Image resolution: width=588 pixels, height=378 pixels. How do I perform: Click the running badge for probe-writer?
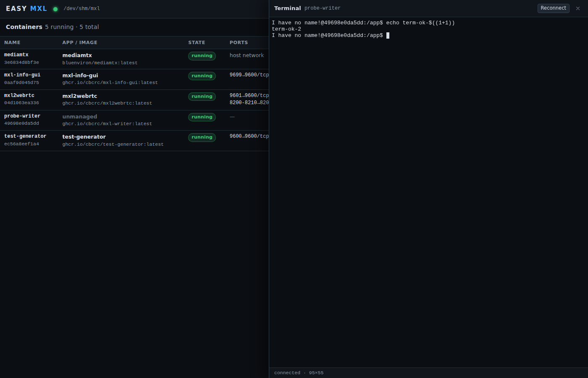point(202,117)
